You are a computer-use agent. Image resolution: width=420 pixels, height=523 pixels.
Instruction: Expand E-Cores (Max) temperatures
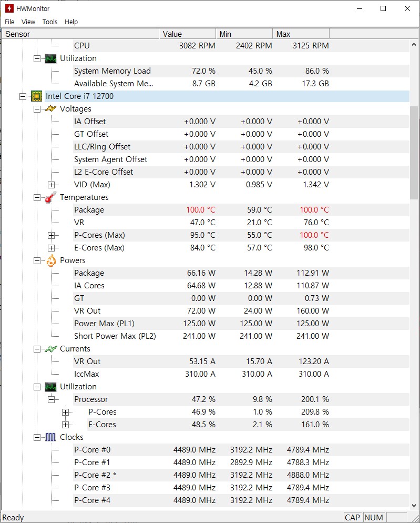pyautogui.click(x=51, y=248)
